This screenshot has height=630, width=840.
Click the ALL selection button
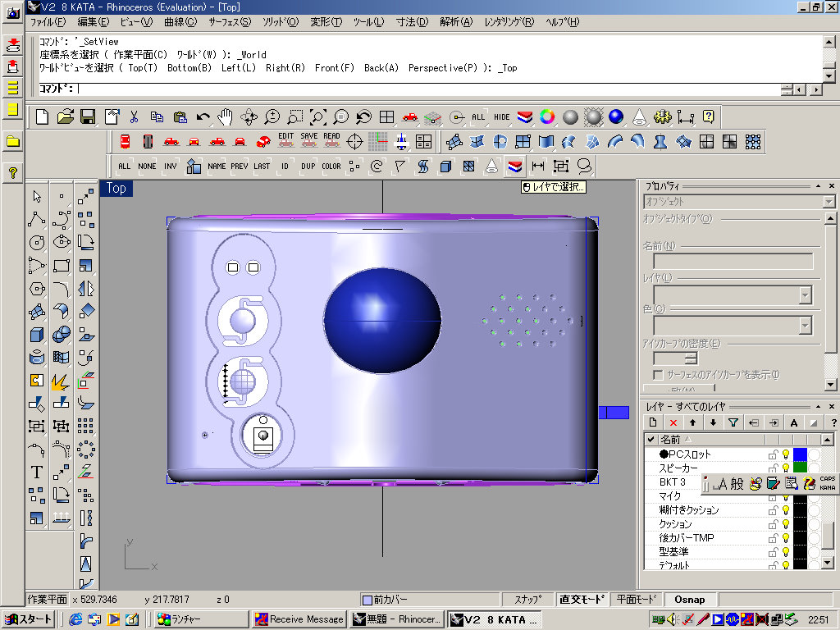[124, 166]
